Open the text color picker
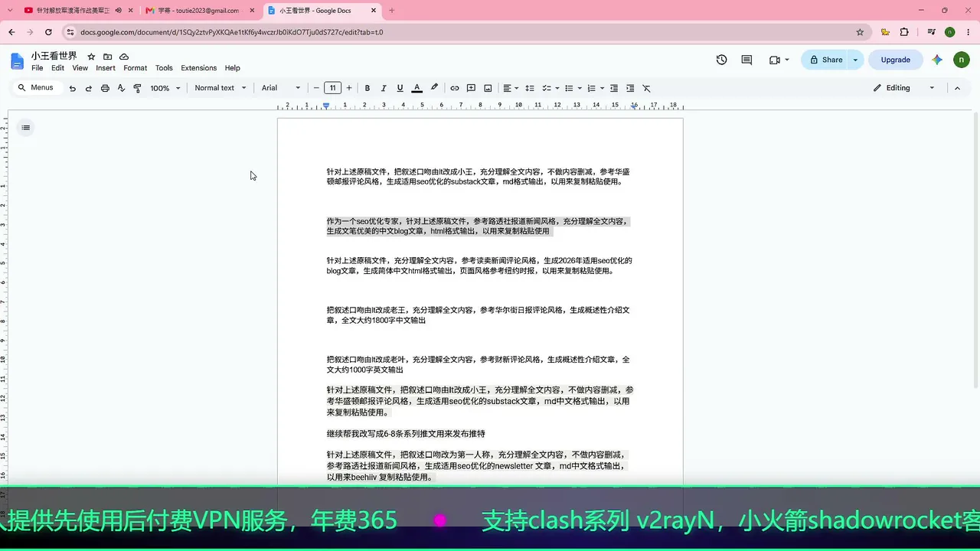 coord(417,88)
